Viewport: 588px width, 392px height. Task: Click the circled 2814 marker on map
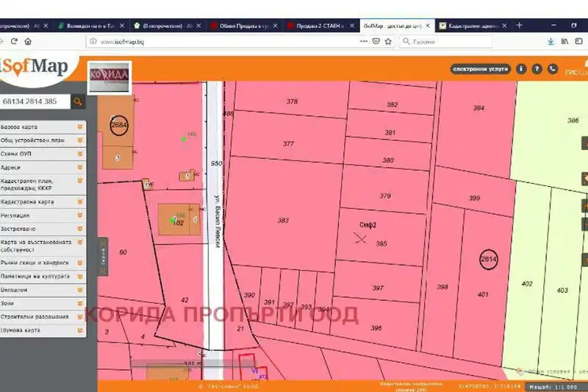point(489,259)
